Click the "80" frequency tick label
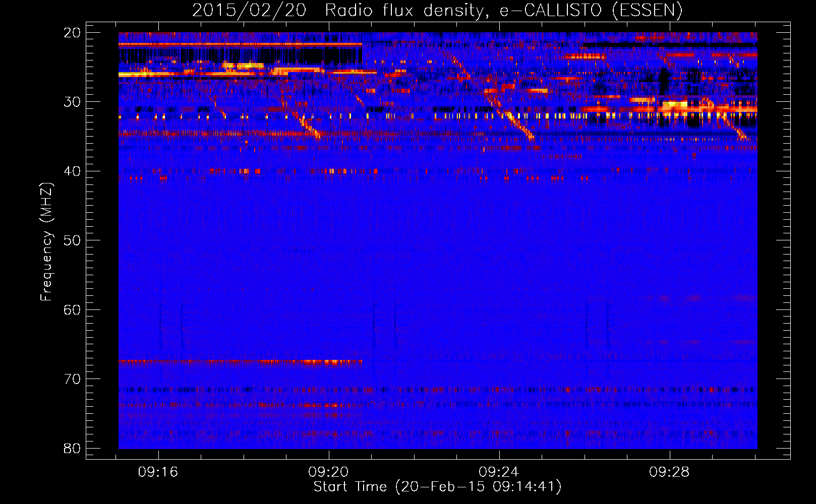Image resolution: width=816 pixels, height=504 pixels. (73, 448)
